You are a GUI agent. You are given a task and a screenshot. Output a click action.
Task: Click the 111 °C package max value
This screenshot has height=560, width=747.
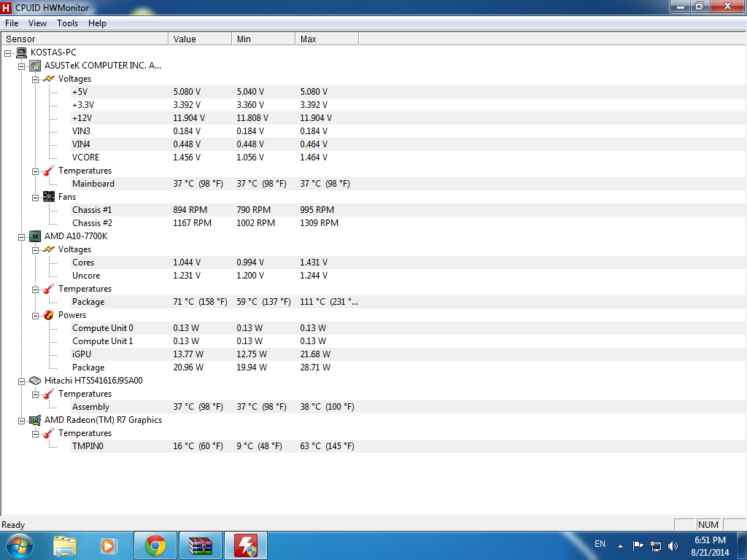pyautogui.click(x=329, y=302)
